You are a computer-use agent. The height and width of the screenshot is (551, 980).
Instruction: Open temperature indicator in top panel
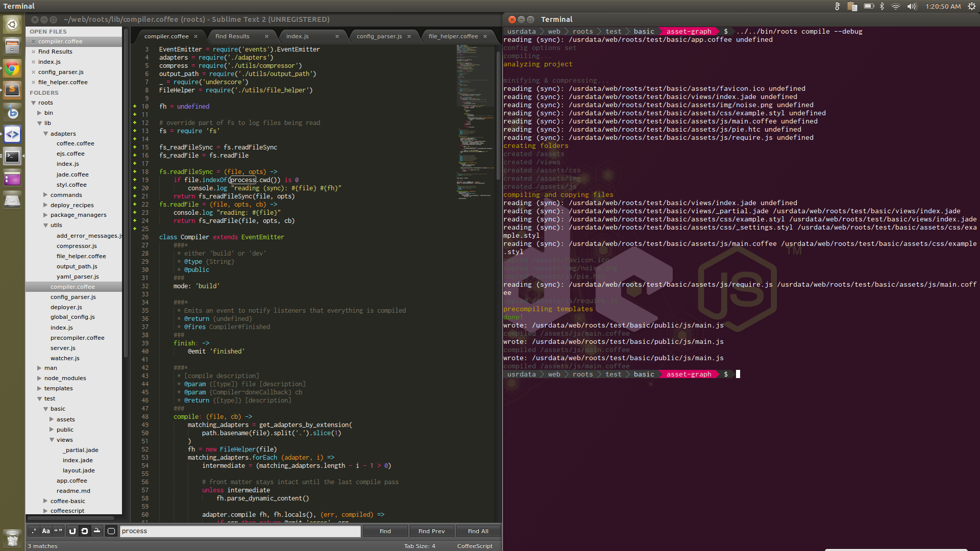(x=838, y=6)
